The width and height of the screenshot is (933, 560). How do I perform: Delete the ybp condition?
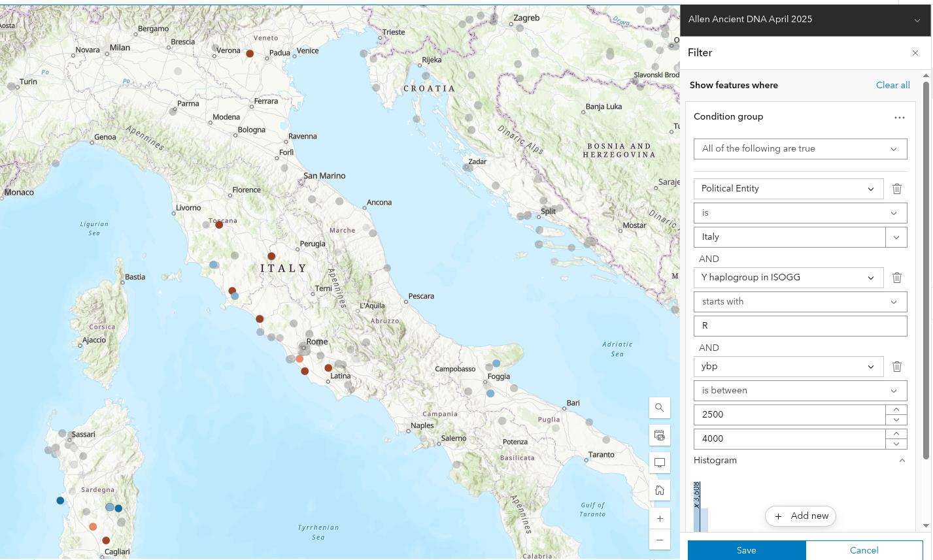click(897, 367)
